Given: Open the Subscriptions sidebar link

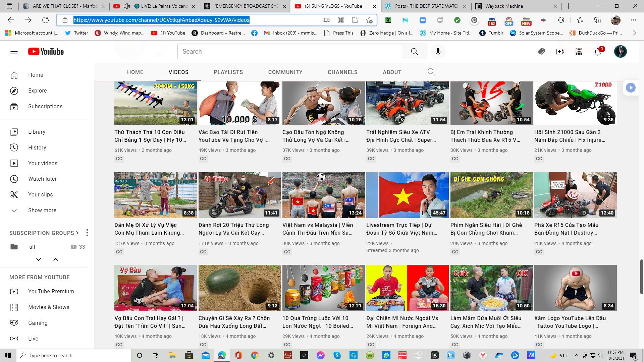Looking at the screenshot, I should click(x=45, y=107).
